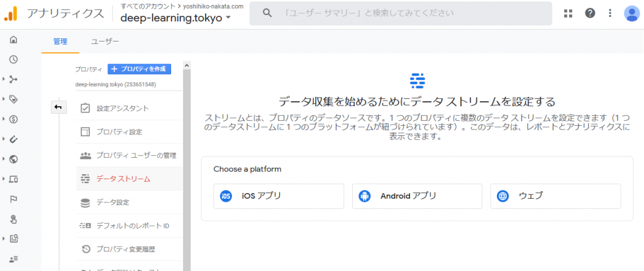Click the property column scrollbar track
The height and width of the screenshot is (271, 644).
pyautogui.click(x=187, y=170)
